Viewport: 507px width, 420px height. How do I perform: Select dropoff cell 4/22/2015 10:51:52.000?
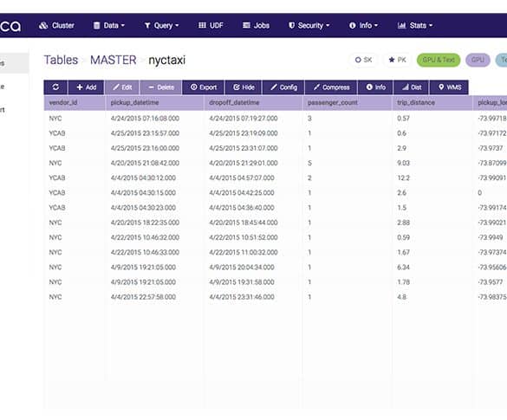click(244, 237)
